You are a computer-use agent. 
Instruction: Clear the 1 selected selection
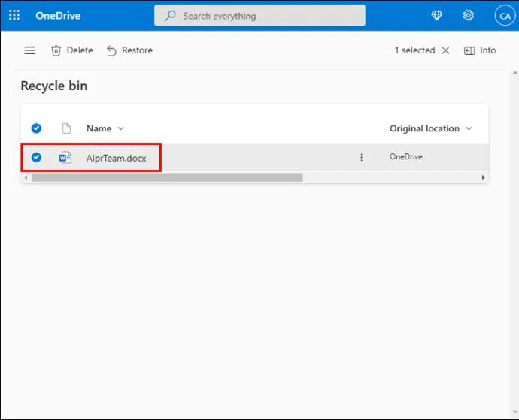pyautogui.click(x=445, y=50)
